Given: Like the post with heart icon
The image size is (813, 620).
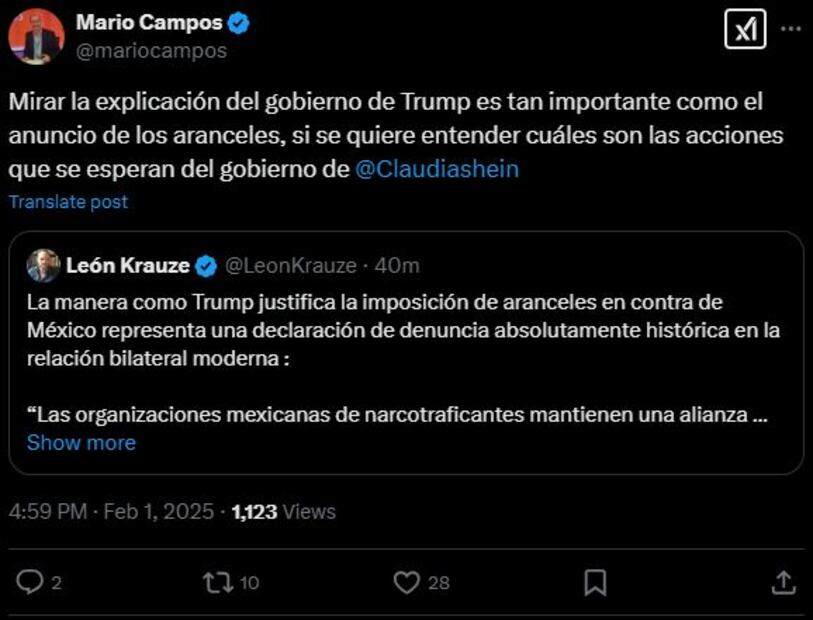Looking at the screenshot, I should 405,582.
